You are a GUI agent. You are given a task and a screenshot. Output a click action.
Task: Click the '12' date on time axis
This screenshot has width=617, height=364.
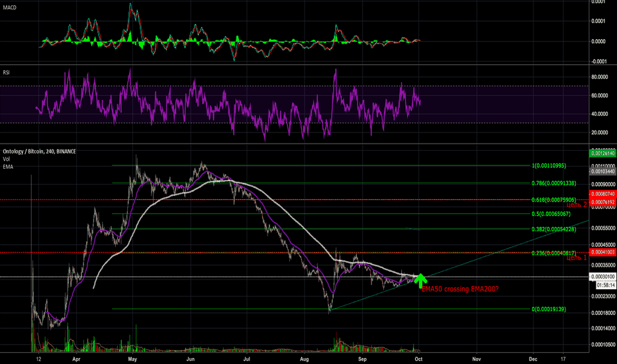pos(38,359)
